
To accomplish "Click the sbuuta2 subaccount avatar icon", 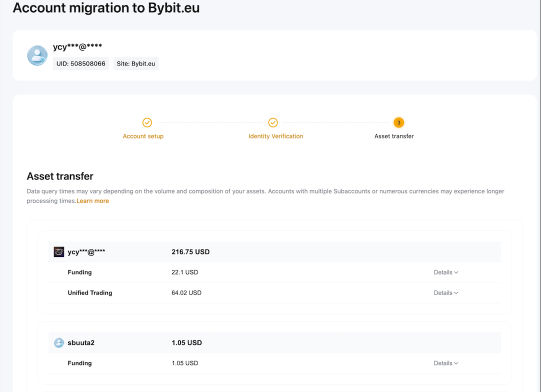I will 59,343.
